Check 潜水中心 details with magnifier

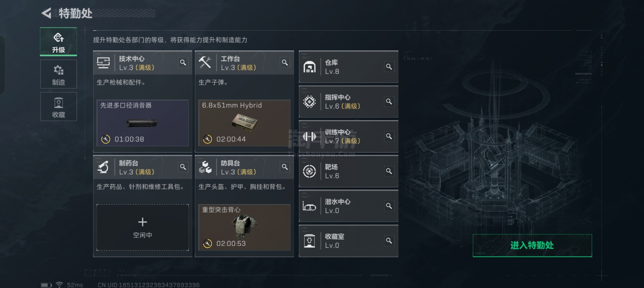(x=389, y=206)
